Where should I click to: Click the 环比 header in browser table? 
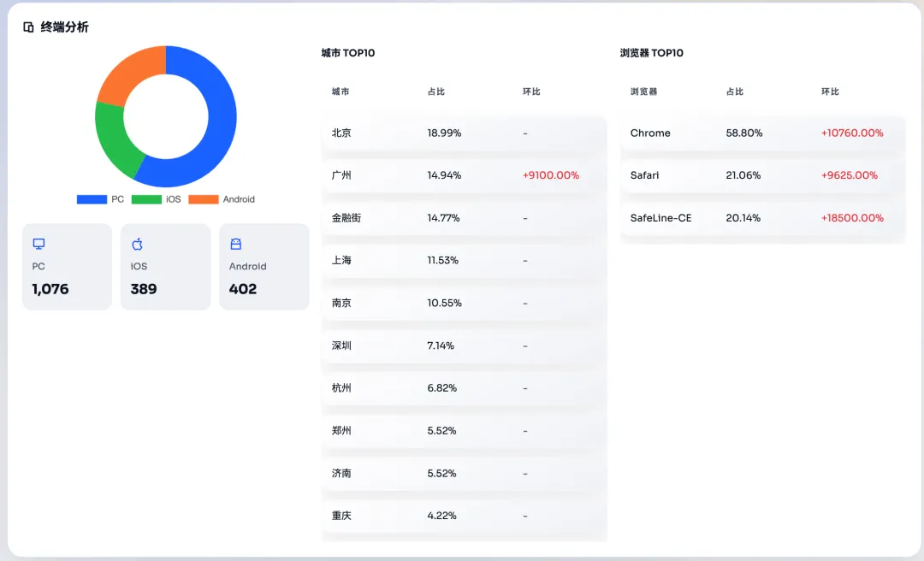pos(830,92)
